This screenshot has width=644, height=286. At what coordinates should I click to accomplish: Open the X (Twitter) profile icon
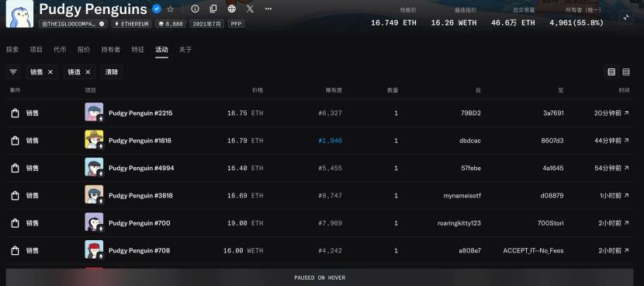coord(250,9)
